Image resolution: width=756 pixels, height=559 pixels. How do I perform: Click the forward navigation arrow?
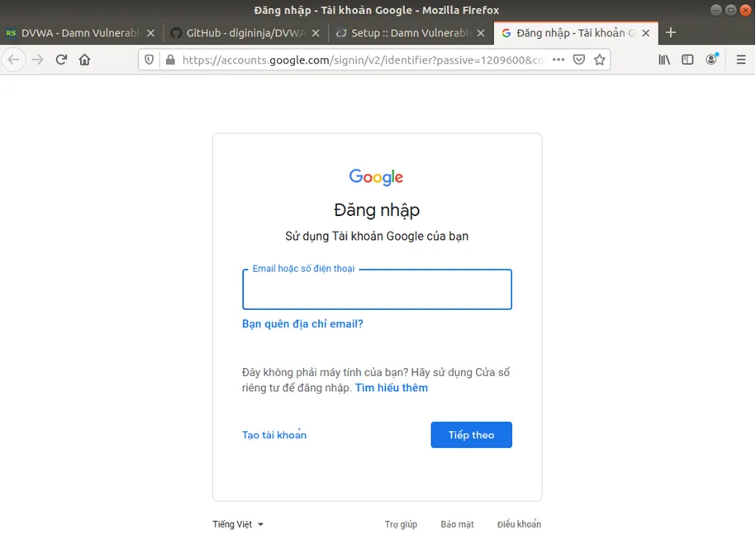[x=38, y=60]
